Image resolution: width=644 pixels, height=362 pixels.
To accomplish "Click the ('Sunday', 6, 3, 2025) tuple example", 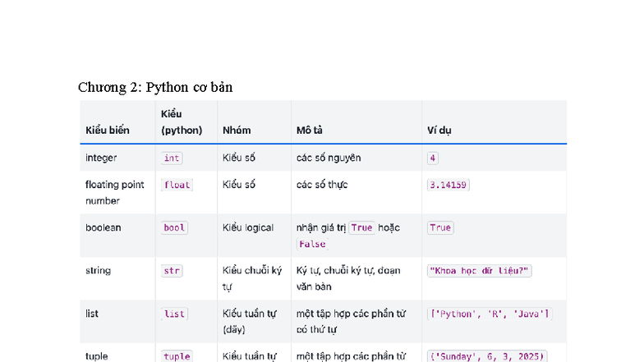I will tap(487, 356).
